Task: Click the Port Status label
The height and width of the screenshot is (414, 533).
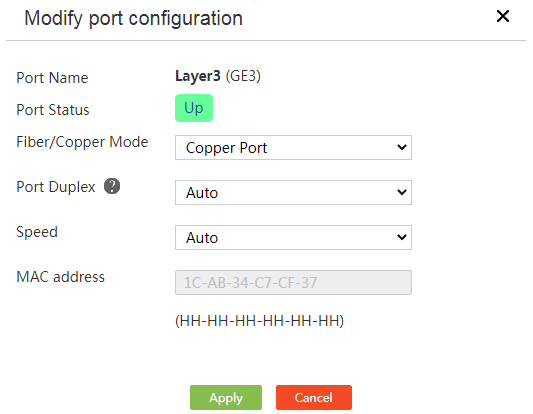Action: (x=53, y=110)
